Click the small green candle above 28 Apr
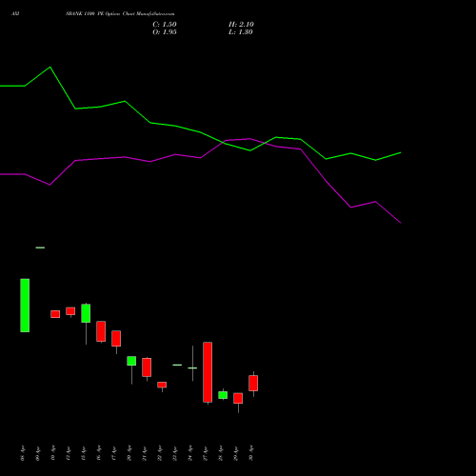 click(223, 395)
